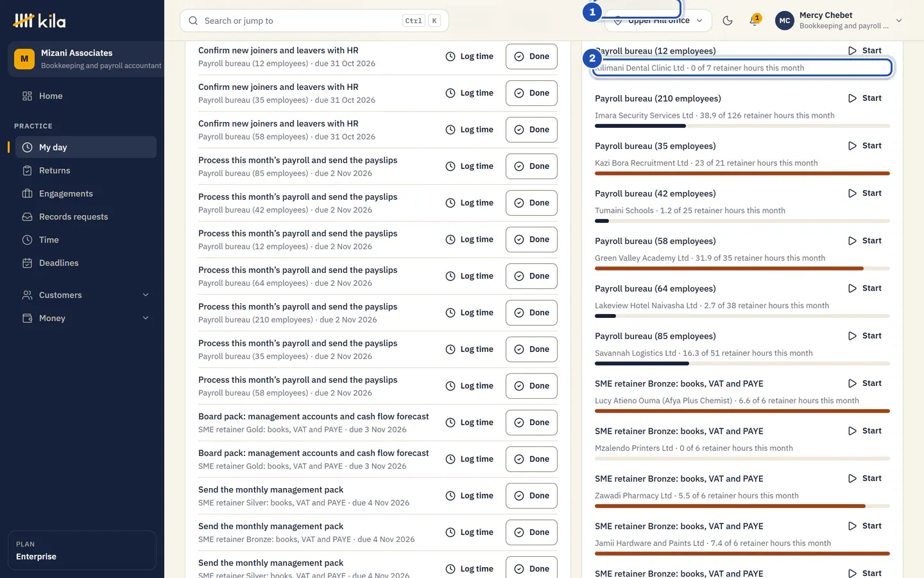
Task: Mark 85 employees payroll task Done
Action: pos(532,166)
